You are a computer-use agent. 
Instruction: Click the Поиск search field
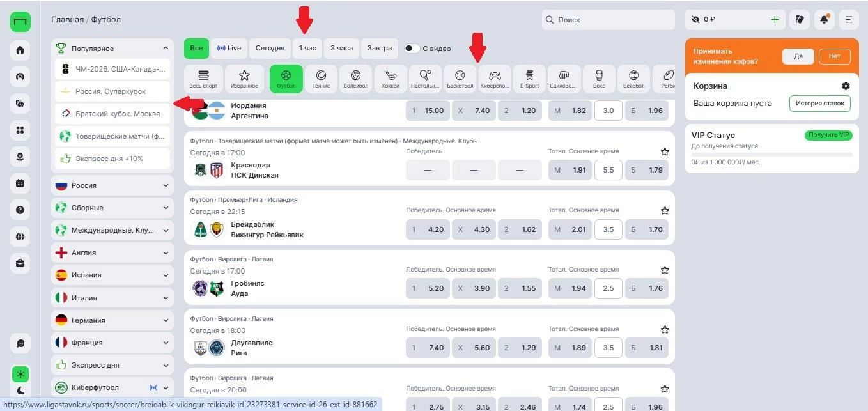608,20
